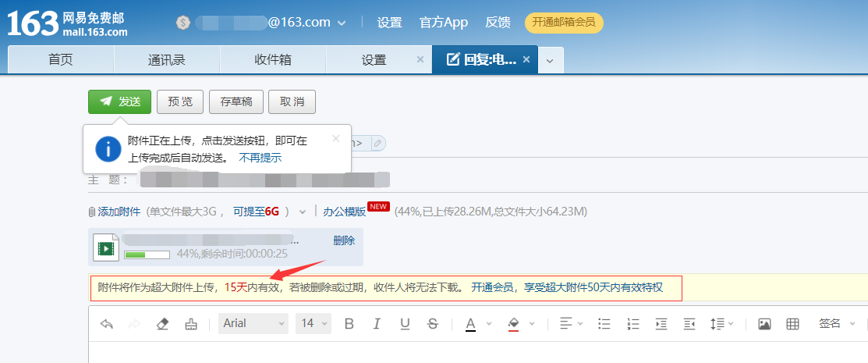Viewport: 868px width, 363px height.
Task: Expand the tab list dropdown arrow
Action: [550, 60]
